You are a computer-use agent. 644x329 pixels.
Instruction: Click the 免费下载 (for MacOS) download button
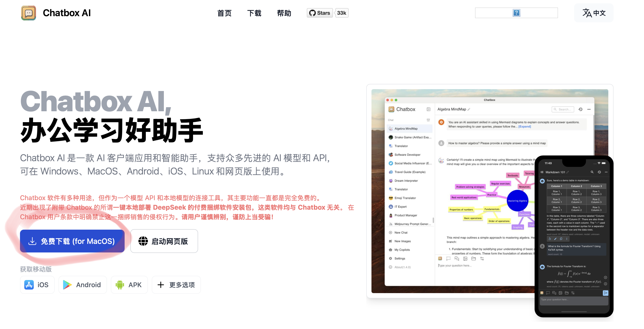click(72, 241)
